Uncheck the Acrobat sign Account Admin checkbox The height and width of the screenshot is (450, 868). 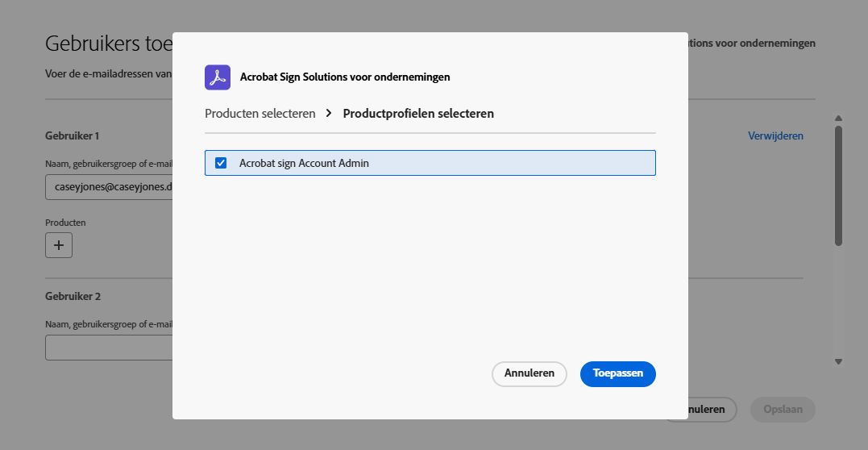pyautogui.click(x=221, y=163)
